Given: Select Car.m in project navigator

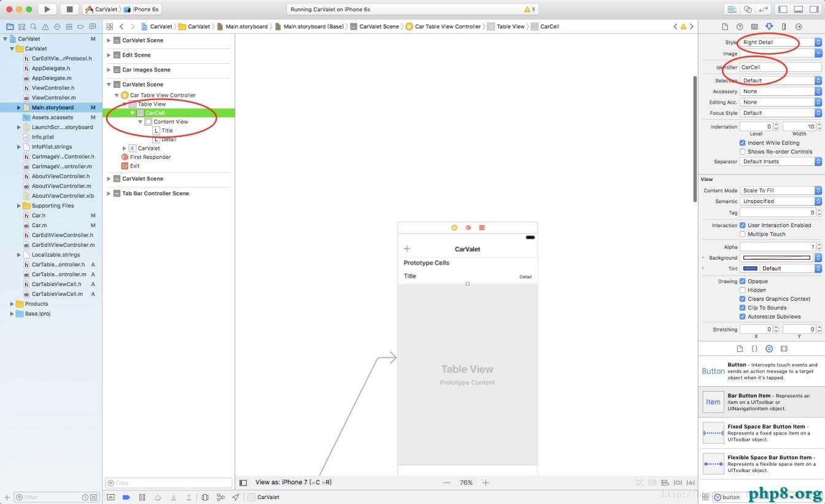Looking at the screenshot, I should click(39, 225).
